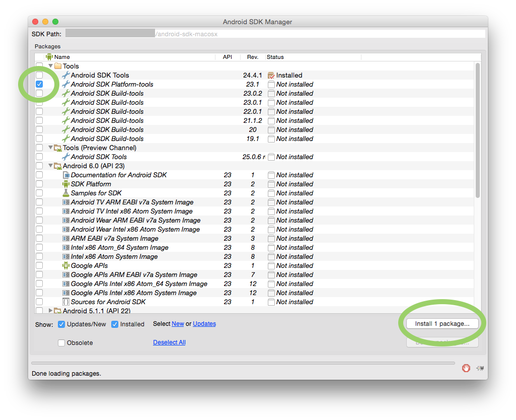Click the Android 6.0 (API 23) folder icon
Viewport: 516px width, 420px height.
pos(58,166)
